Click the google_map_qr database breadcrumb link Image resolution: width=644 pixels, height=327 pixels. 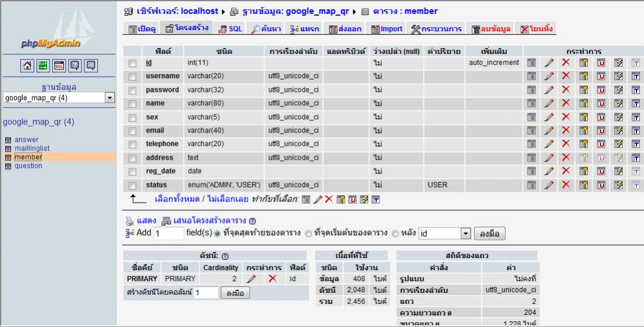[295, 11]
